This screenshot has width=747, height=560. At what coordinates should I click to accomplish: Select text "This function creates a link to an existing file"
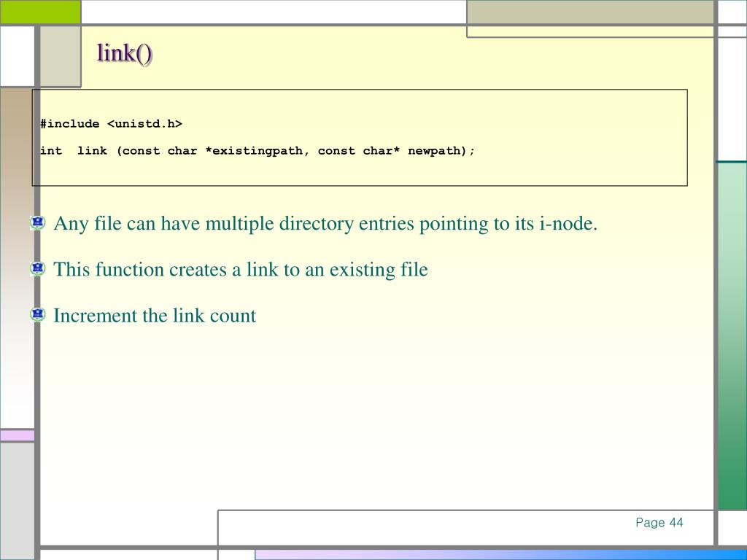(x=241, y=270)
